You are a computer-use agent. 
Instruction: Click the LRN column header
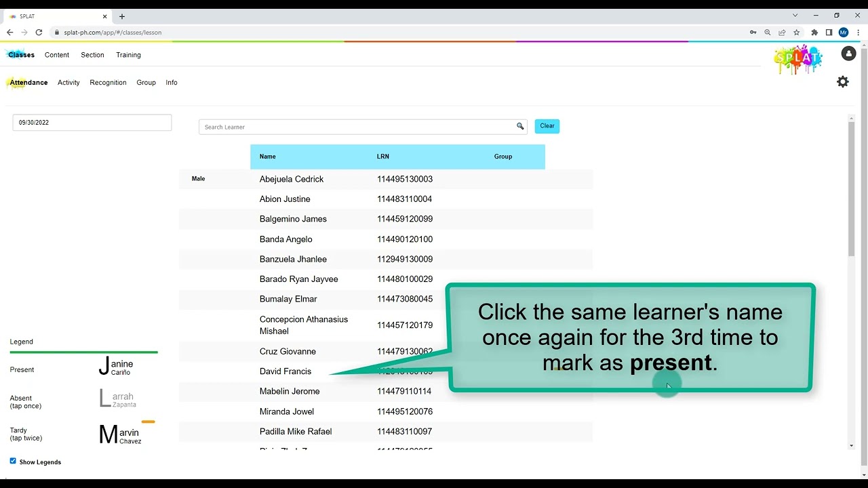click(x=383, y=157)
